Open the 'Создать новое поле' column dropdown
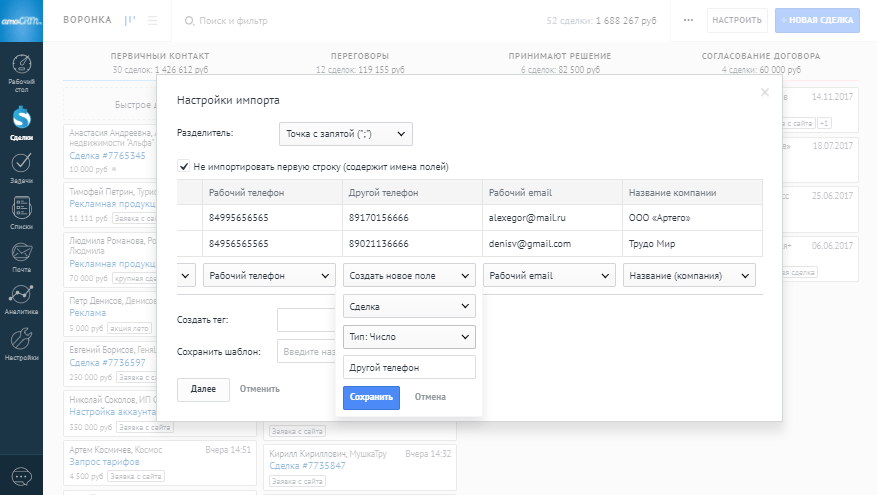Viewport: 877px width, 495px height. (409, 275)
